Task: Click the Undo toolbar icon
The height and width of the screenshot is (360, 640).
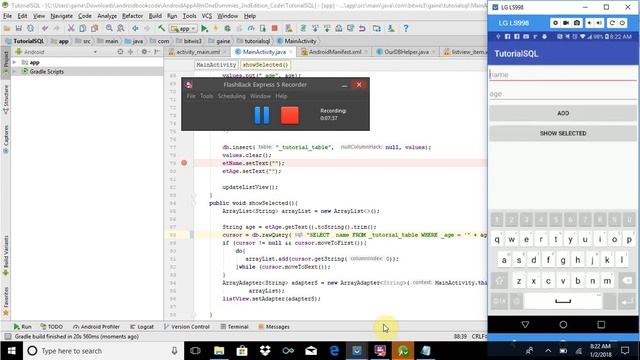Action: tap(44, 28)
